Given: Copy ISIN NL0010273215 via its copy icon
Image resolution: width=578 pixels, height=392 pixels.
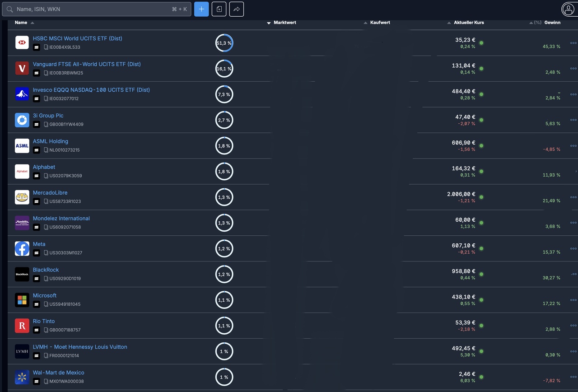Looking at the screenshot, I should coord(46,150).
